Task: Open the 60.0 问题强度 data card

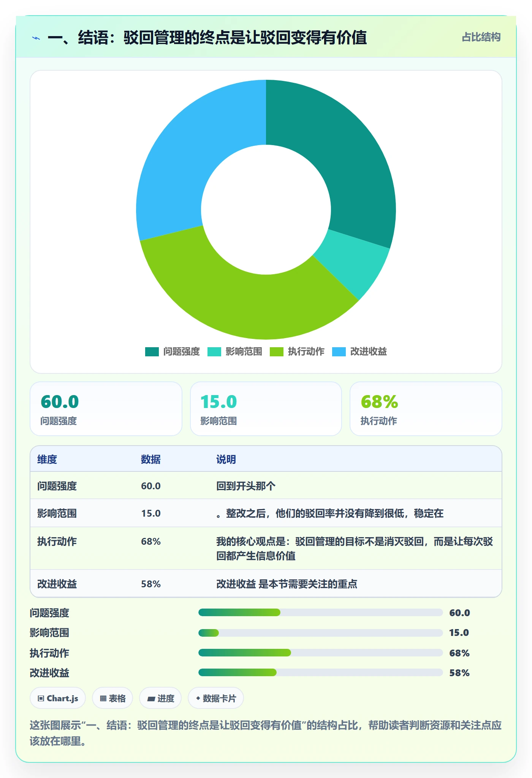Action: tap(106, 409)
